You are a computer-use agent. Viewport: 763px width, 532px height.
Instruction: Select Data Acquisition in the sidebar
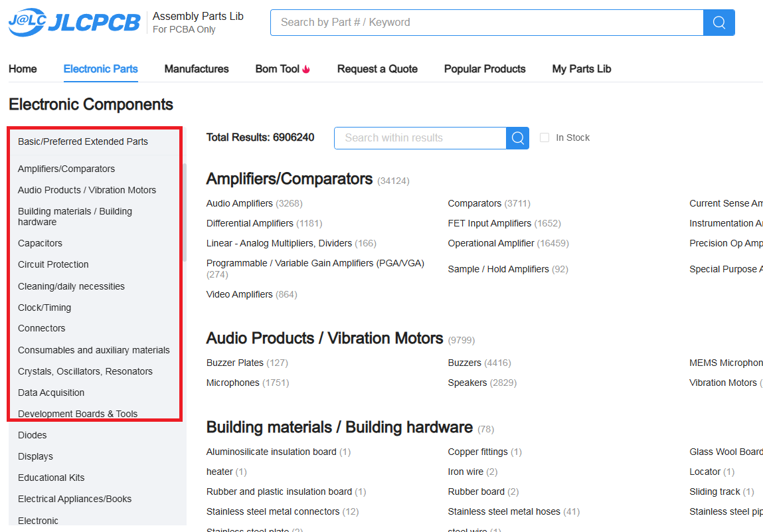coord(51,393)
